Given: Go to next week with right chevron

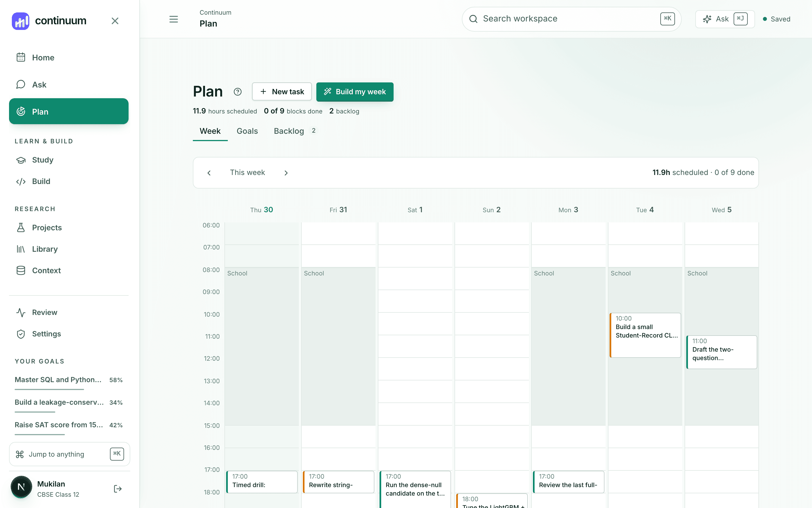Looking at the screenshot, I should [286, 173].
